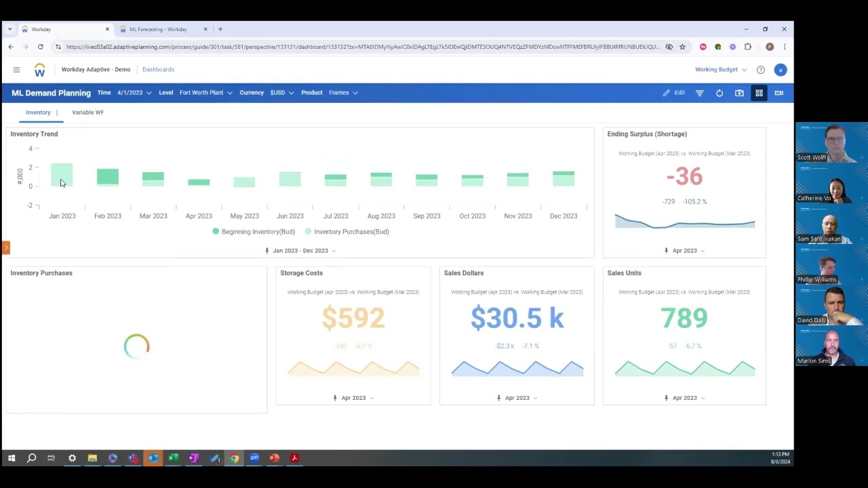This screenshot has width=868, height=488.
Task: Select the grid layout view icon
Action: (759, 93)
